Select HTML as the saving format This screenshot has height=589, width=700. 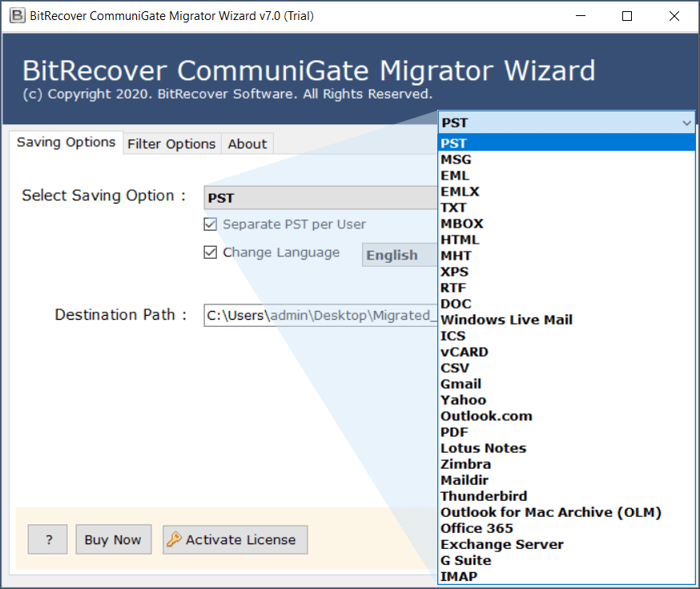(566, 240)
